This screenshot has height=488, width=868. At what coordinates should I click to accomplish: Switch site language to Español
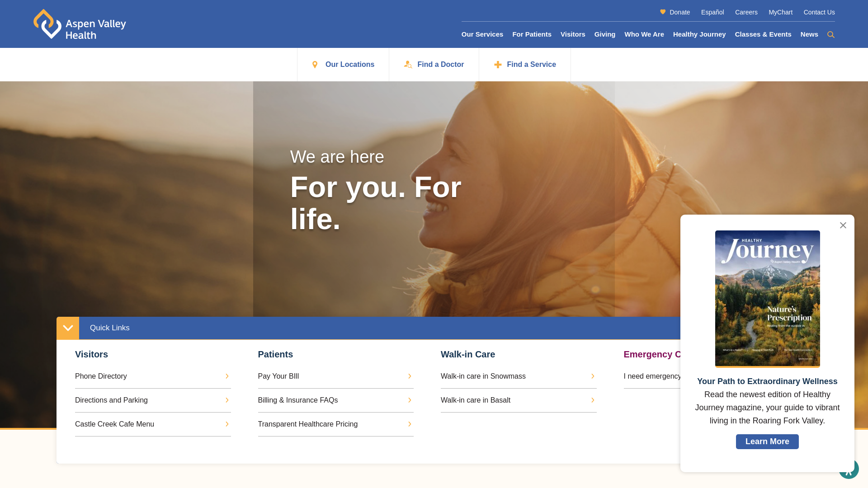coord(712,12)
